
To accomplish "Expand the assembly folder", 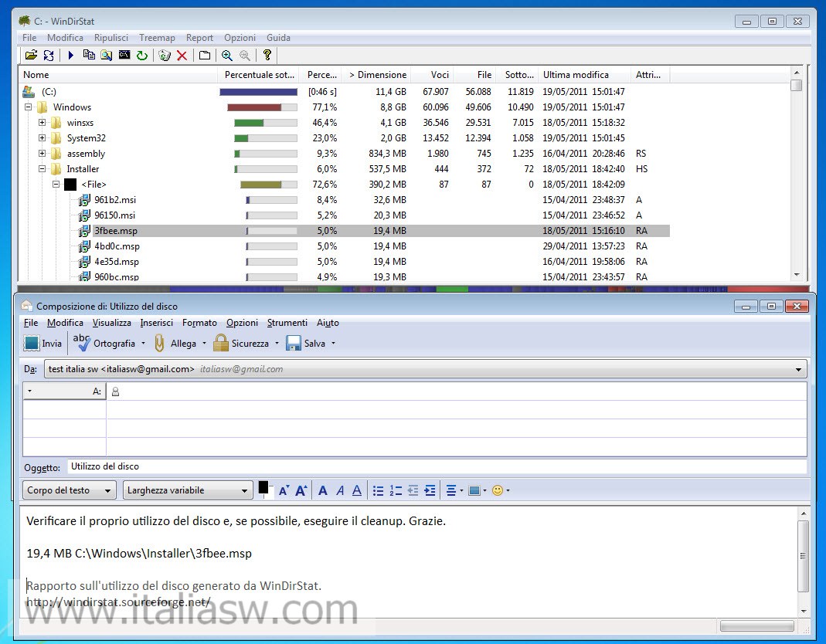I will [42, 154].
